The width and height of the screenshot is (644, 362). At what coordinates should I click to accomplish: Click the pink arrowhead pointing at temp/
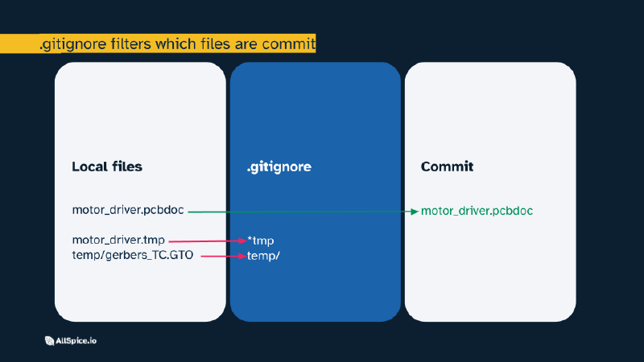coord(242,256)
